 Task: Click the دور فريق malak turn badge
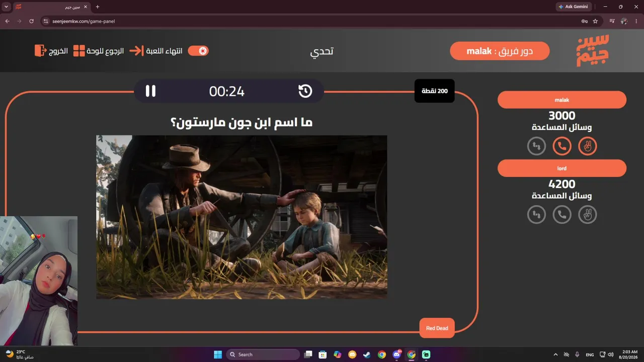coord(500,51)
